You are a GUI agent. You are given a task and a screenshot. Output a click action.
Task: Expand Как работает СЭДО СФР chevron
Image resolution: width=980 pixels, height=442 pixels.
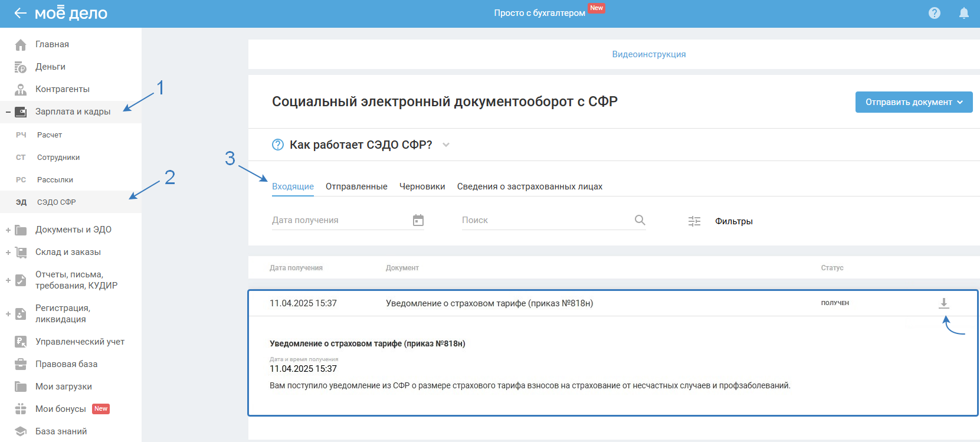446,145
